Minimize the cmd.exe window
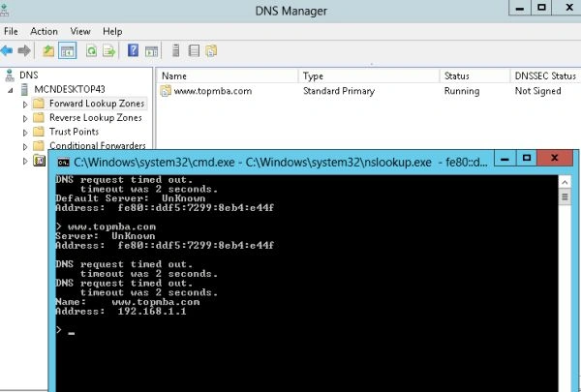Screen dimensions: 581x392 505,158
